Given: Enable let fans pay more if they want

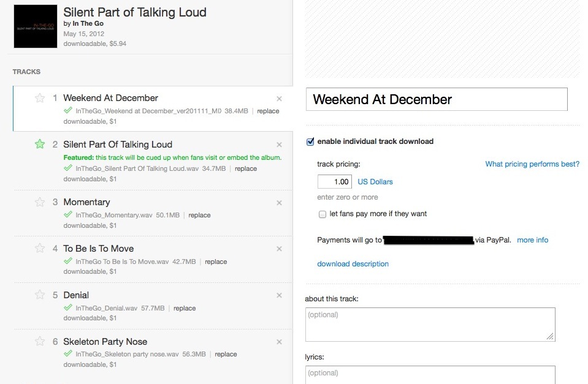Looking at the screenshot, I should (323, 214).
